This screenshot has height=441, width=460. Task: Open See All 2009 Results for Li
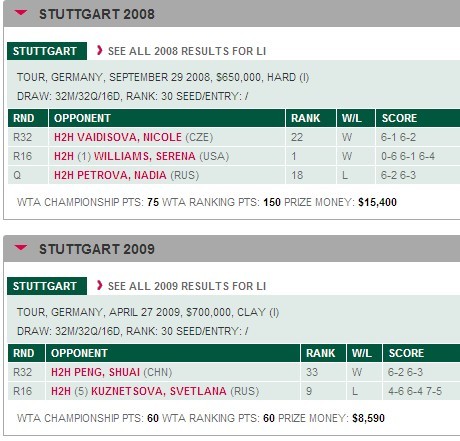[187, 286]
